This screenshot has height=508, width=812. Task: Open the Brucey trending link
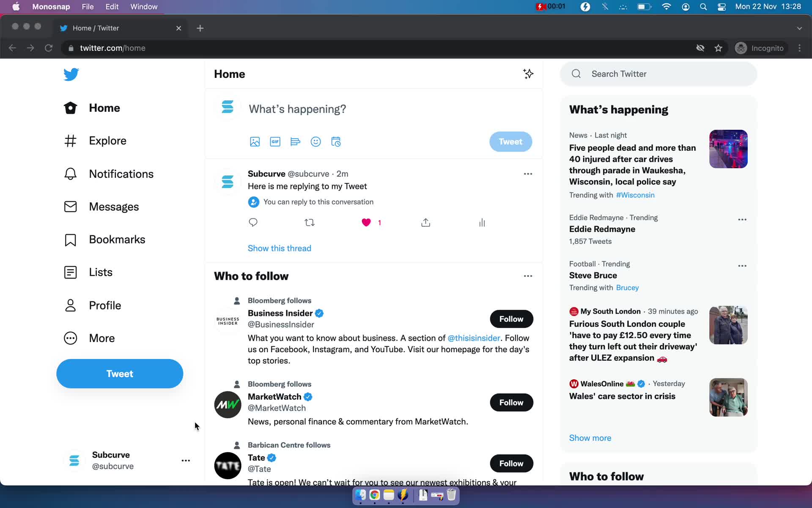click(627, 288)
